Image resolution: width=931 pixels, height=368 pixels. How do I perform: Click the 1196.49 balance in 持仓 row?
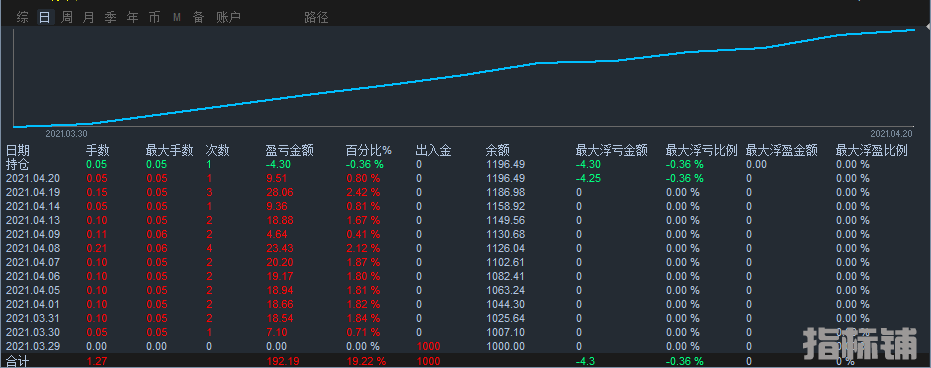(505, 164)
